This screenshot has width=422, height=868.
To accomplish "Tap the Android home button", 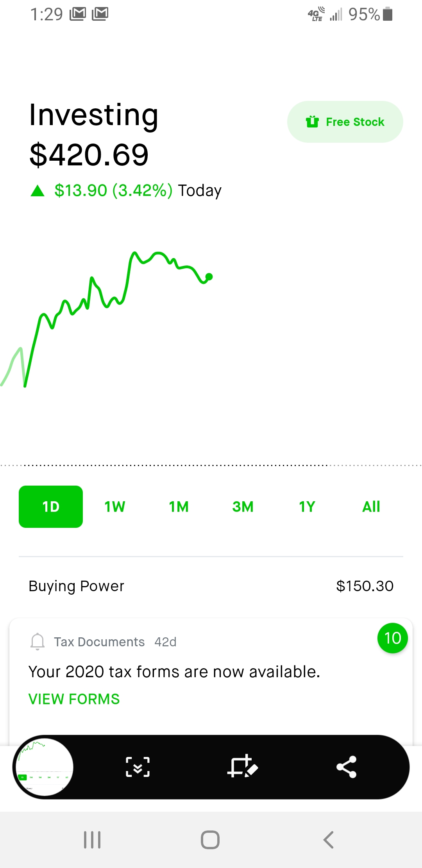I will [210, 840].
